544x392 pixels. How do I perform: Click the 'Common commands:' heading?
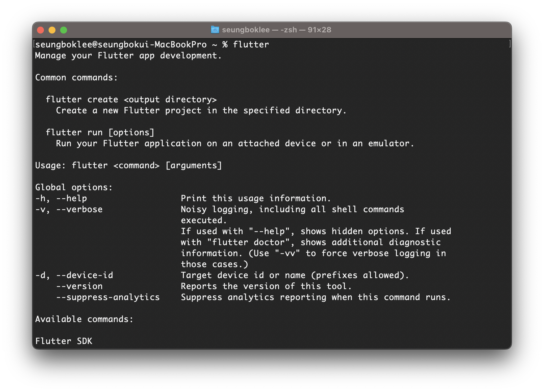(x=76, y=77)
